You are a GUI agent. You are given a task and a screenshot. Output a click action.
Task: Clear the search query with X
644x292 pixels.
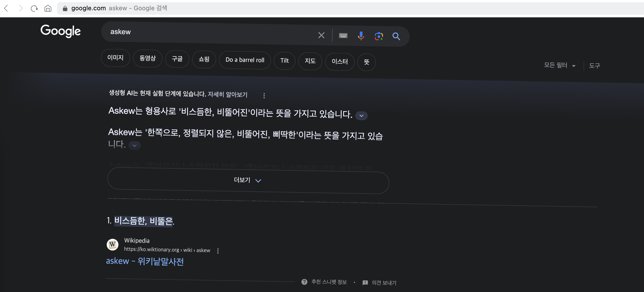pos(321,35)
